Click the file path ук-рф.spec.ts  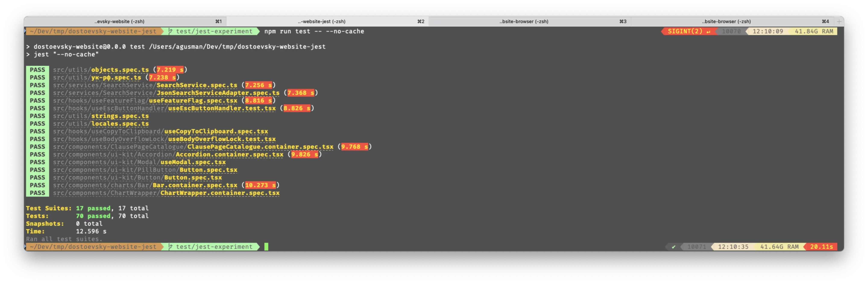pyautogui.click(x=97, y=78)
